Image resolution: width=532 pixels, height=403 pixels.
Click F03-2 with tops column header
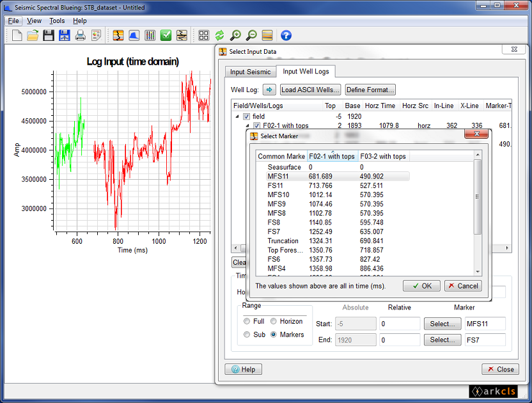384,156
